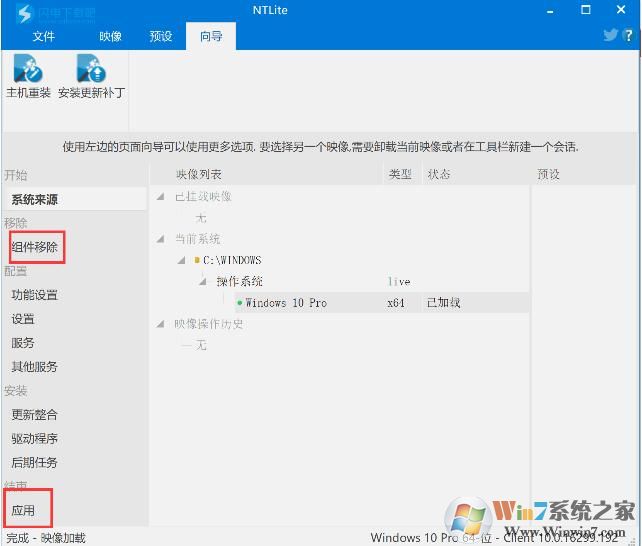
Task: Minimize the NTLite window
Action: pyautogui.click(x=550, y=11)
